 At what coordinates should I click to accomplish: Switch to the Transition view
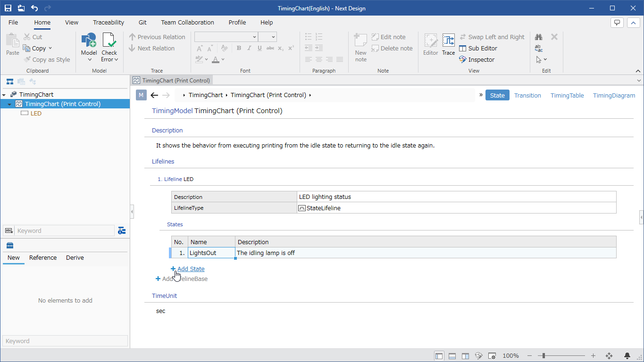tap(527, 95)
